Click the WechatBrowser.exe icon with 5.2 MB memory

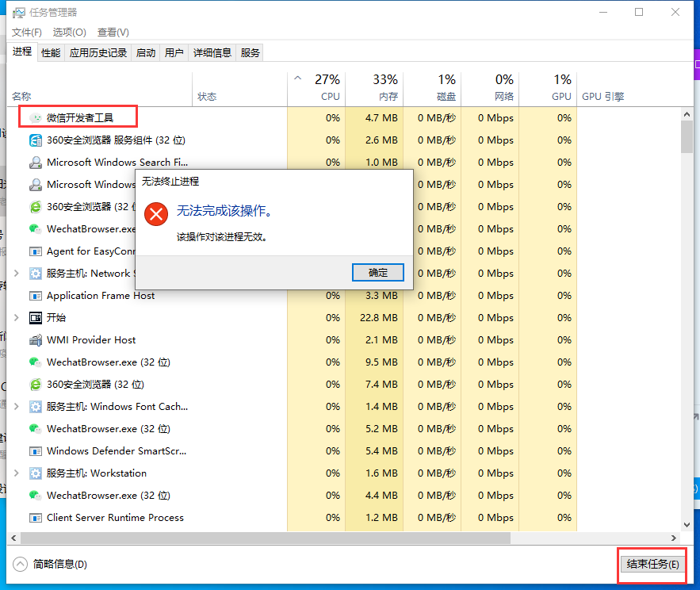(x=35, y=429)
